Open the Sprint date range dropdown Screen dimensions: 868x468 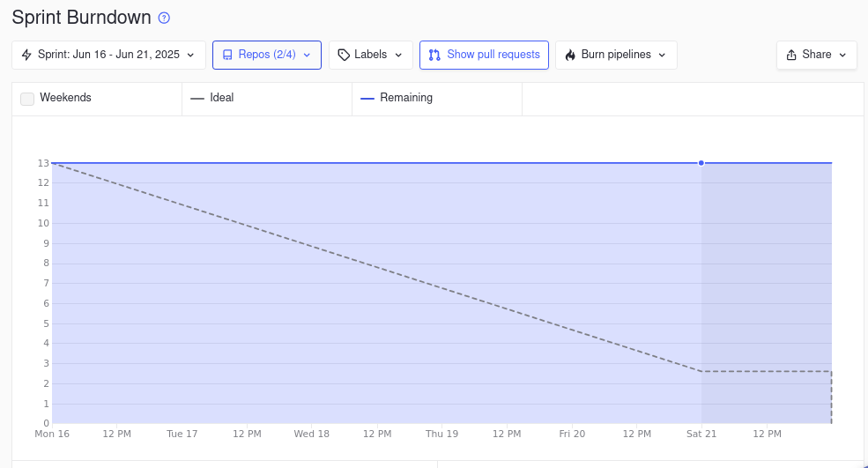pos(108,55)
